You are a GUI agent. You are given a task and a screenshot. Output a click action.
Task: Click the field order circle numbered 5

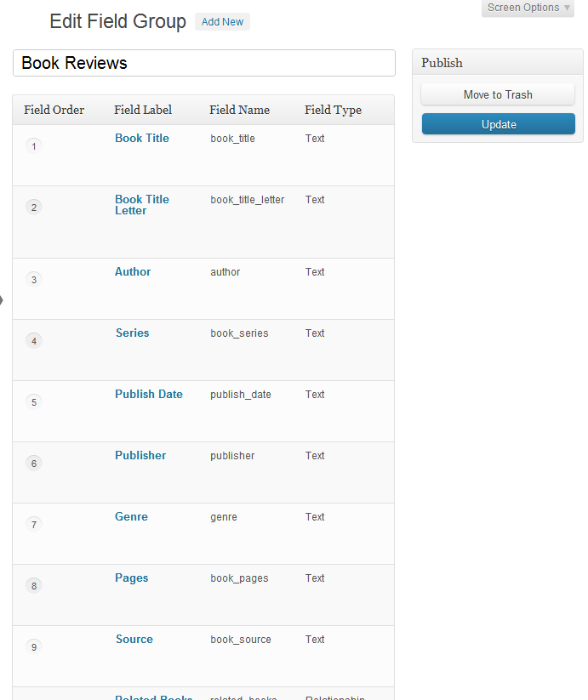coord(34,402)
